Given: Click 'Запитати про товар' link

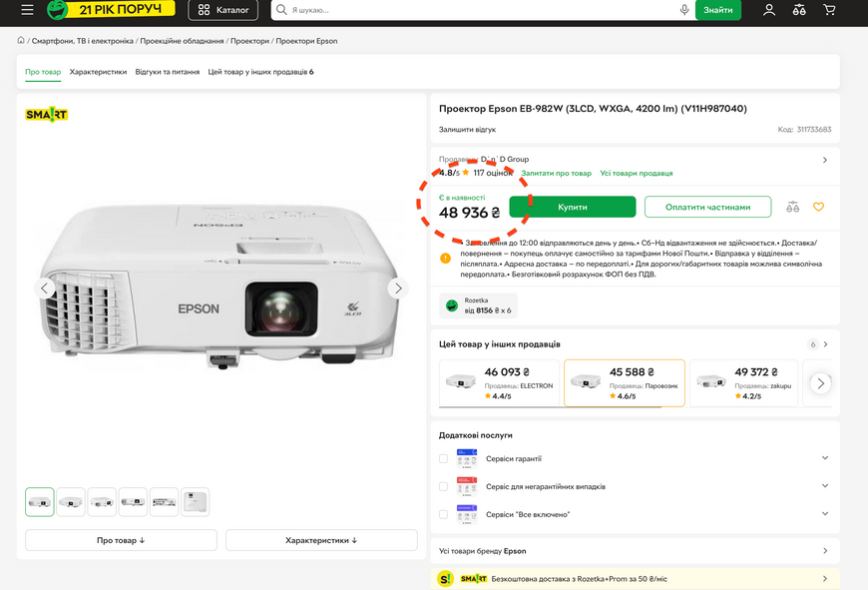Looking at the screenshot, I should [x=557, y=174].
